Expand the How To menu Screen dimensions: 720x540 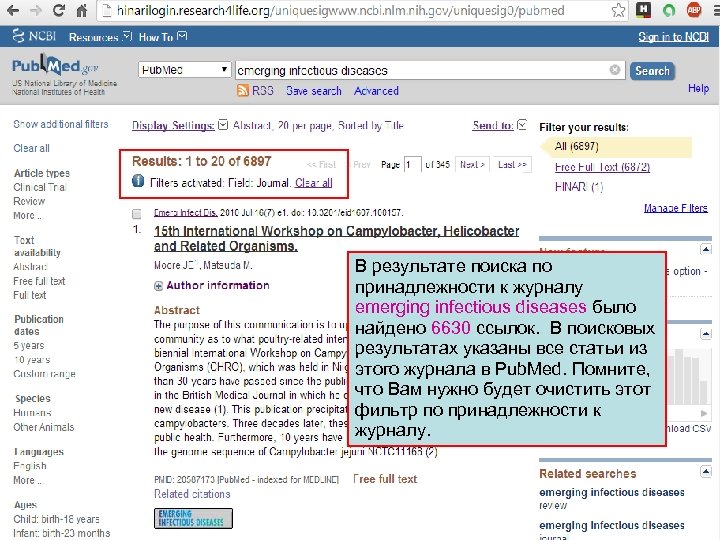(x=163, y=37)
